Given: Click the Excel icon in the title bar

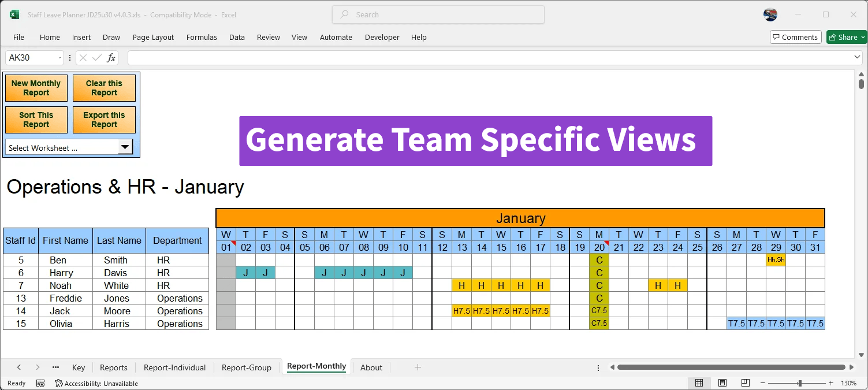Looking at the screenshot, I should [x=14, y=14].
